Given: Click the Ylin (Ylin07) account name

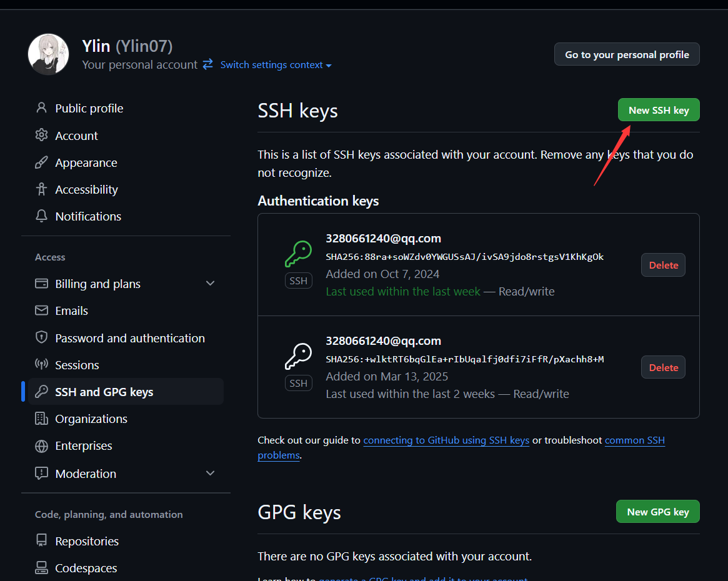Looking at the screenshot, I should [127, 46].
